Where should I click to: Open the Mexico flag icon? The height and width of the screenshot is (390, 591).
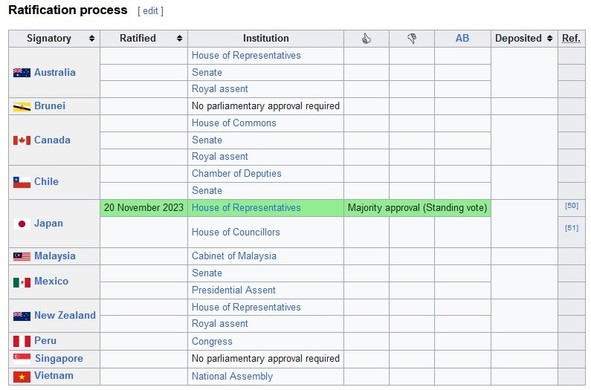tap(22, 282)
